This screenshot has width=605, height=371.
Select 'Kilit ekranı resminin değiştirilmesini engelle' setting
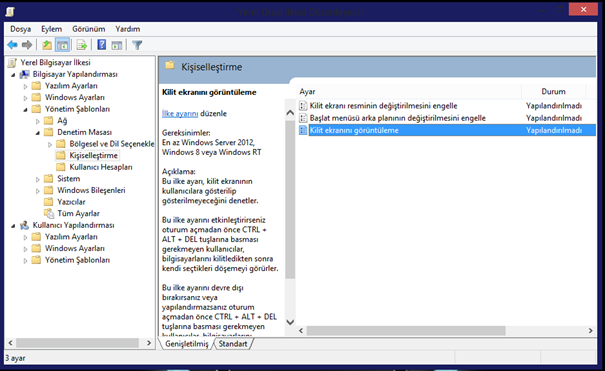[x=384, y=106]
